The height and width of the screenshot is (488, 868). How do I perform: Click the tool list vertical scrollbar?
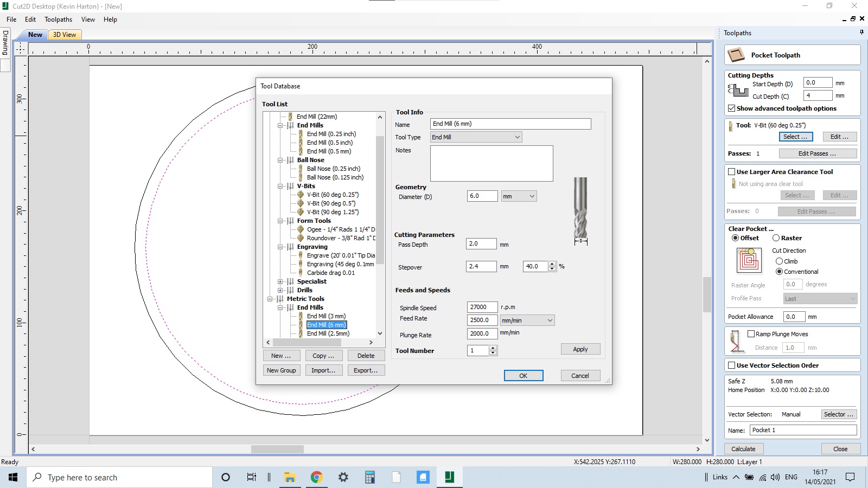pyautogui.click(x=380, y=225)
